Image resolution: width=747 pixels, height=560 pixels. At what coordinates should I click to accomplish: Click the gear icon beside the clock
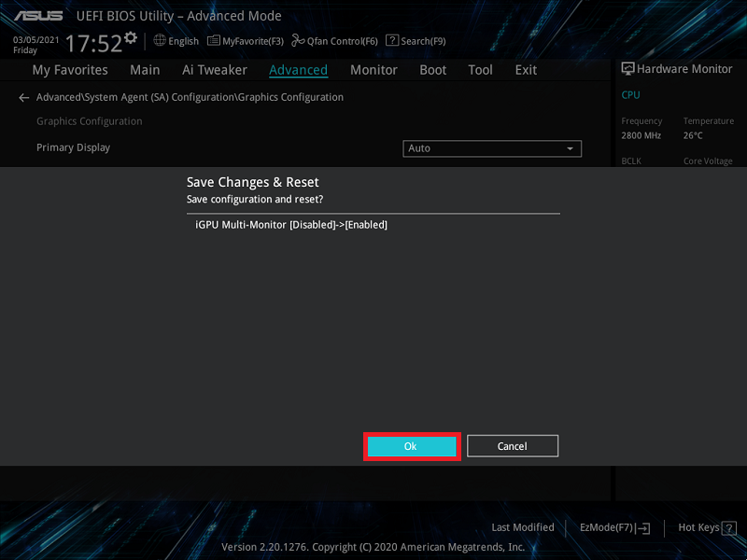tap(130, 38)
